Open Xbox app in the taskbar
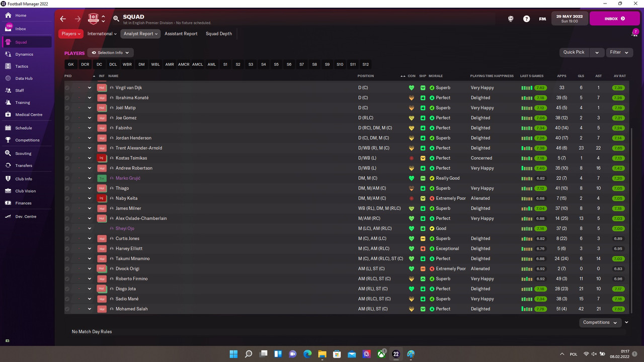Image resolution: width=644 pixels, height=362 pixels. pos(381,354)
